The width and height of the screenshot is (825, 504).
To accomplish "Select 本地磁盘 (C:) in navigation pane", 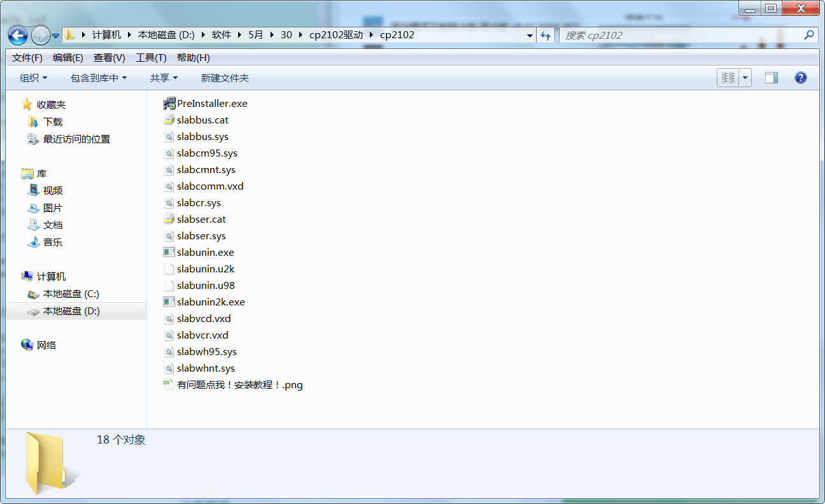I will point(71,294).
